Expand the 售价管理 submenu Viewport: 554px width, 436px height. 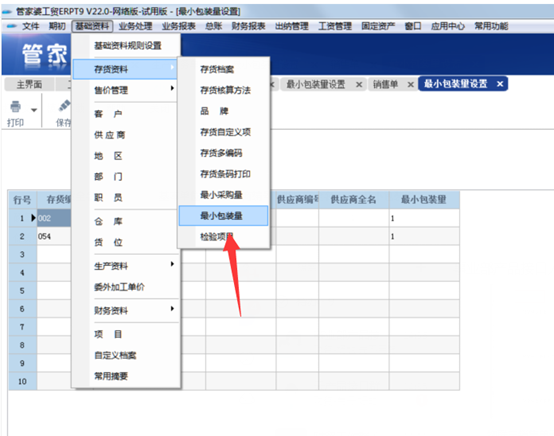[126, 90]
